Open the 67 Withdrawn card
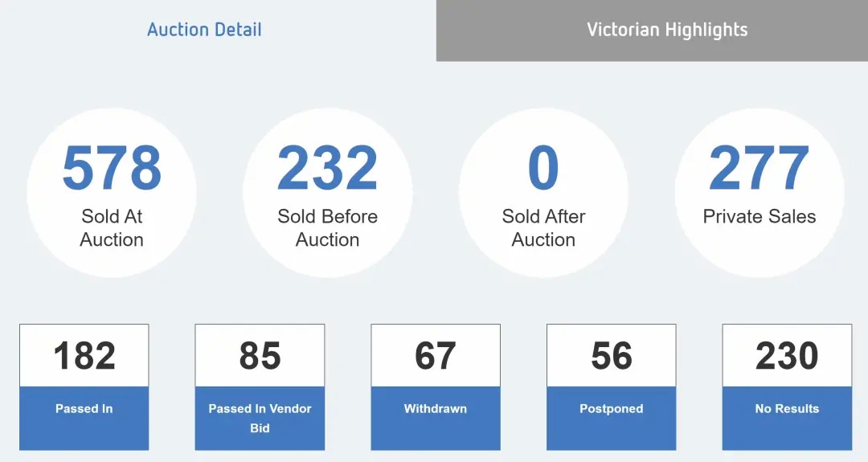 click(x=436, y=387)
